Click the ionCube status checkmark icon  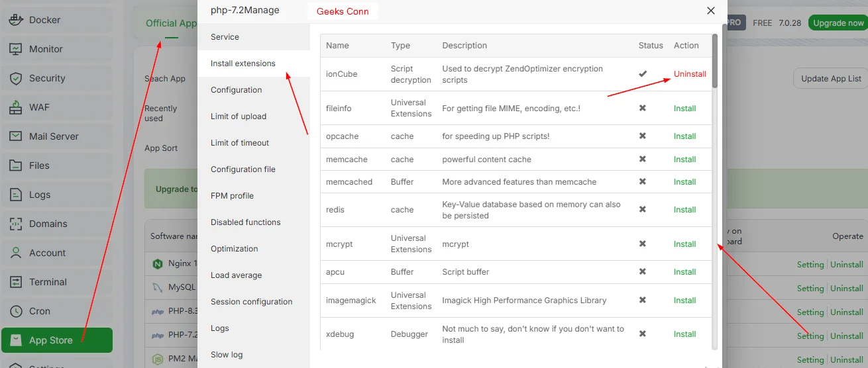(643, 74)
